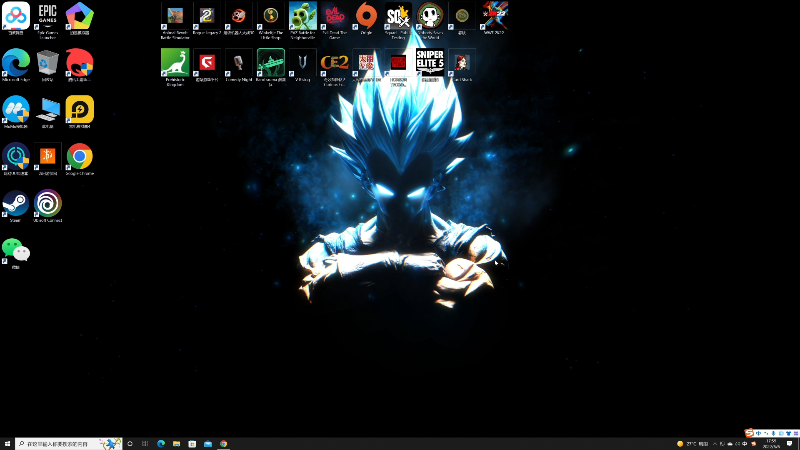Open the red bird security app shortcut
800x450 pixels.
80,65
